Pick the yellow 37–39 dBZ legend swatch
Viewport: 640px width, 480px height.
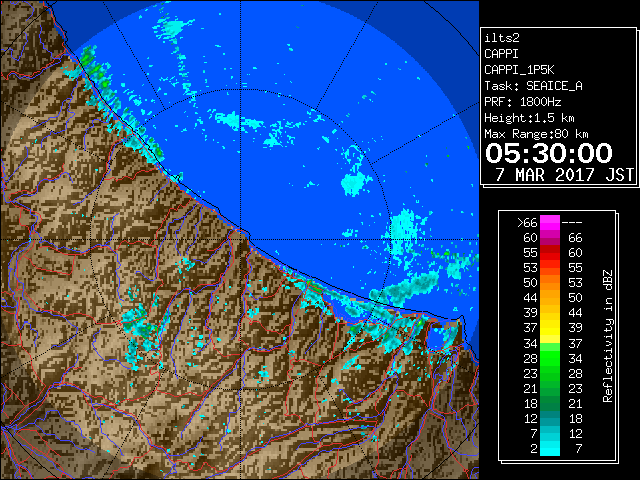coord(550,328)
